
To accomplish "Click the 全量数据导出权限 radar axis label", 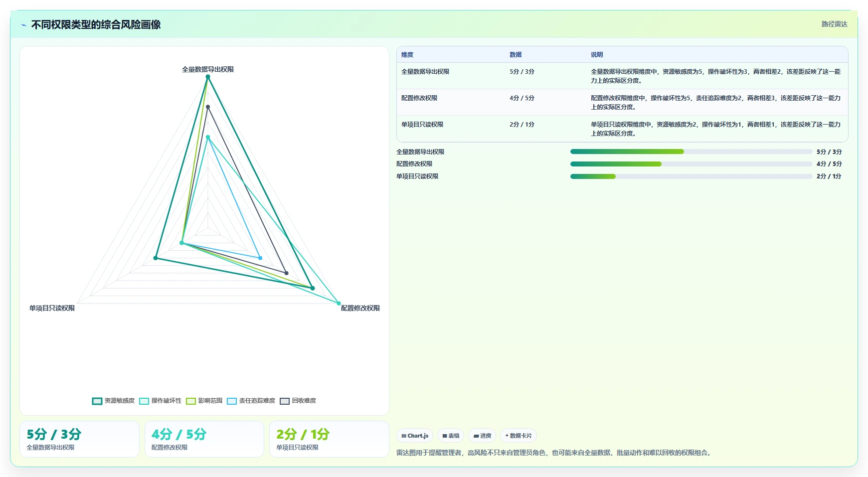I will [x=208, y=70].
